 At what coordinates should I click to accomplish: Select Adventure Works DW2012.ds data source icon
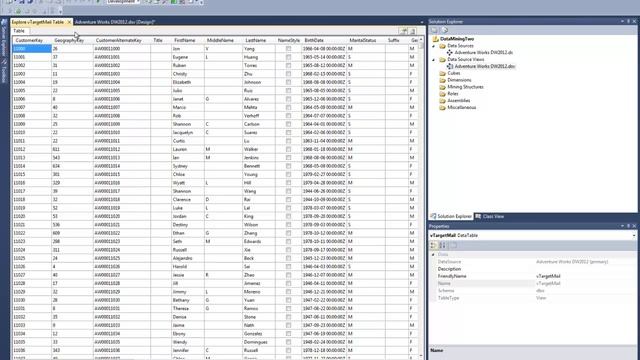pos(449,53)
